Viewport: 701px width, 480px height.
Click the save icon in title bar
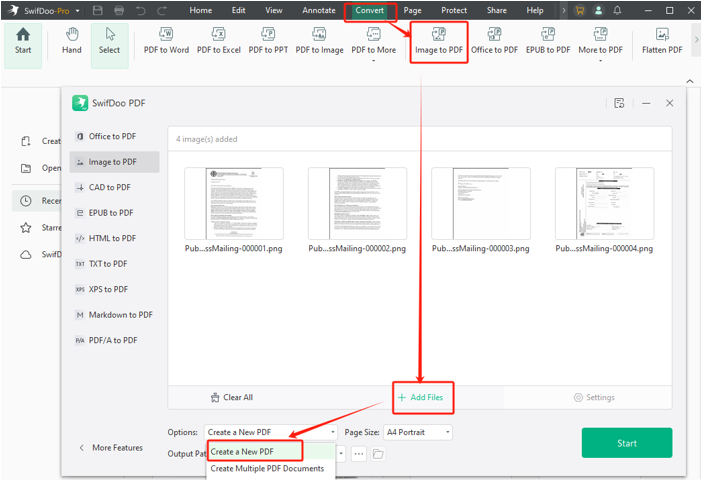pyautogui.click(x=97, y=10)
